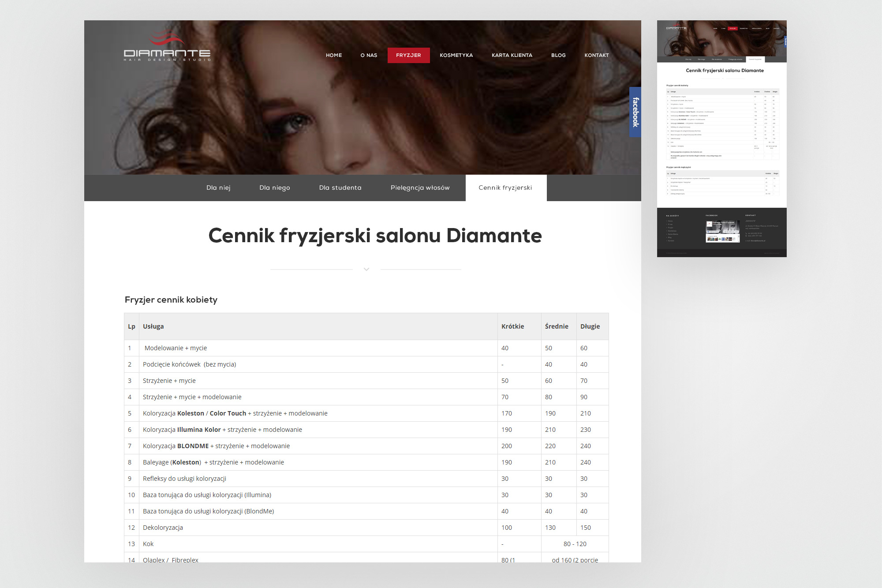Click the Usługa column header
The width and height of the screenshot is (882, 588).
(x=153, y=326)
